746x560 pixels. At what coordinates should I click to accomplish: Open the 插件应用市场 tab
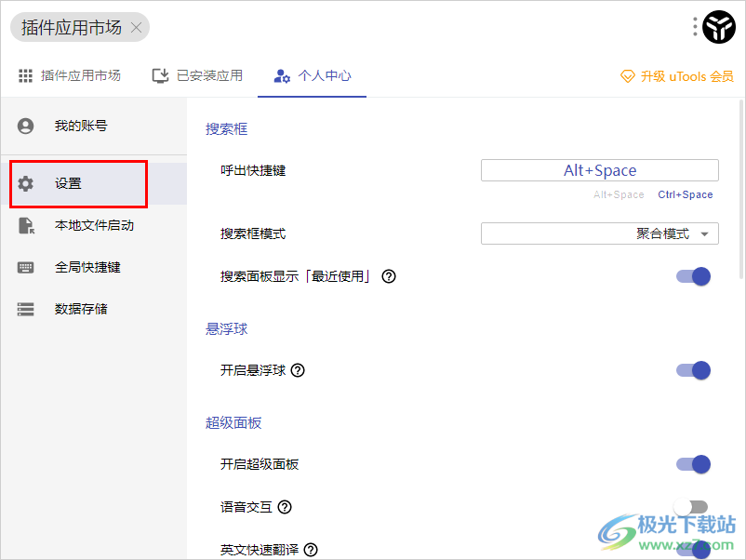(x=70, y=75)
